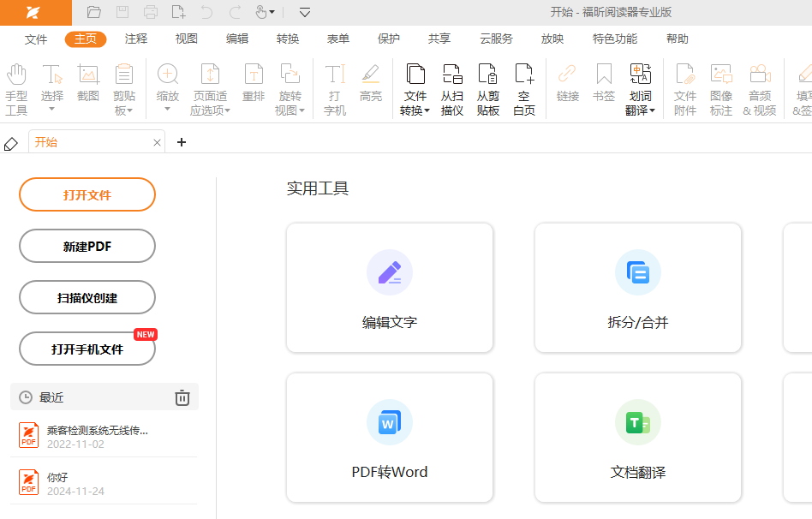Clear recent files with trash icon
The image size is (812, 519).
pyautogui.click(x=182, y=397)
